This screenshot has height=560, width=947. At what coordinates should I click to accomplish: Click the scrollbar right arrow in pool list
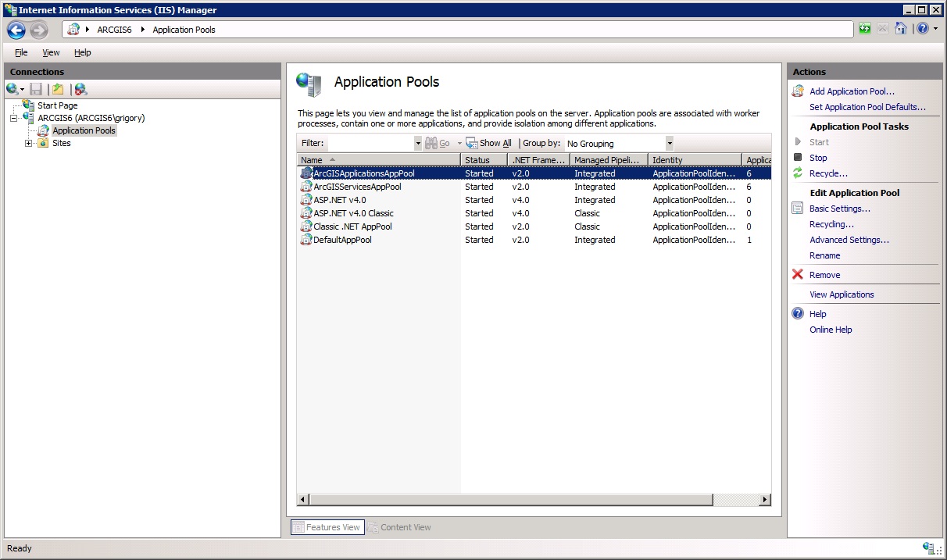click(x=765, y=500)
